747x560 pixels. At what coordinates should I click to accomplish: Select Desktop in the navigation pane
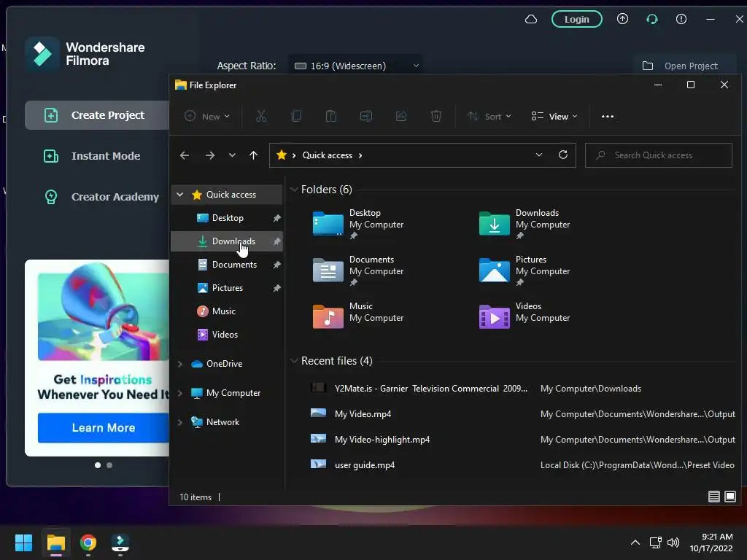point(227,217)
